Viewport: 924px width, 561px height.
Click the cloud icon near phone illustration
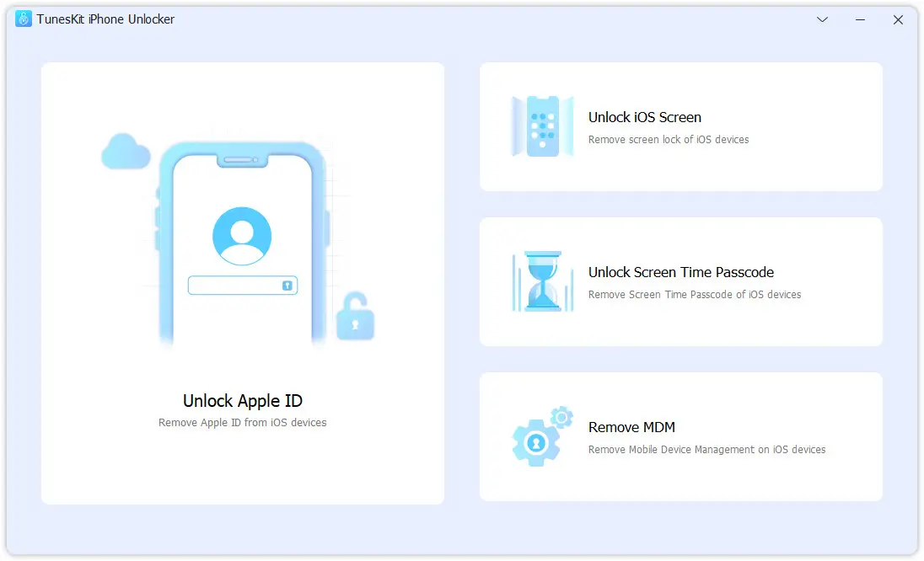point(126,152)
